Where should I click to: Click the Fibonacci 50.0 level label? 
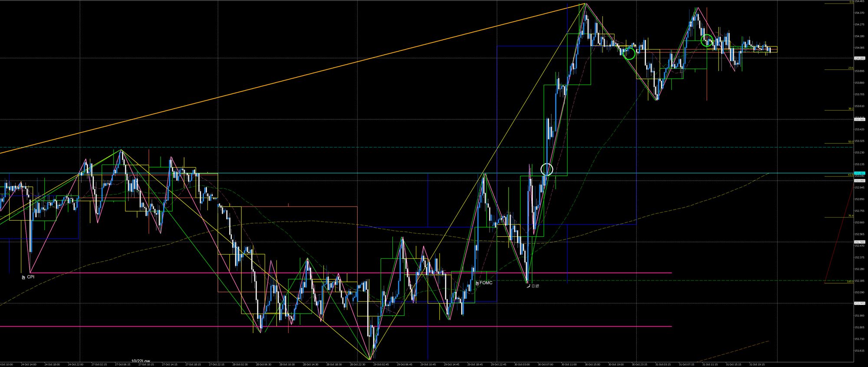coord(850,142)
